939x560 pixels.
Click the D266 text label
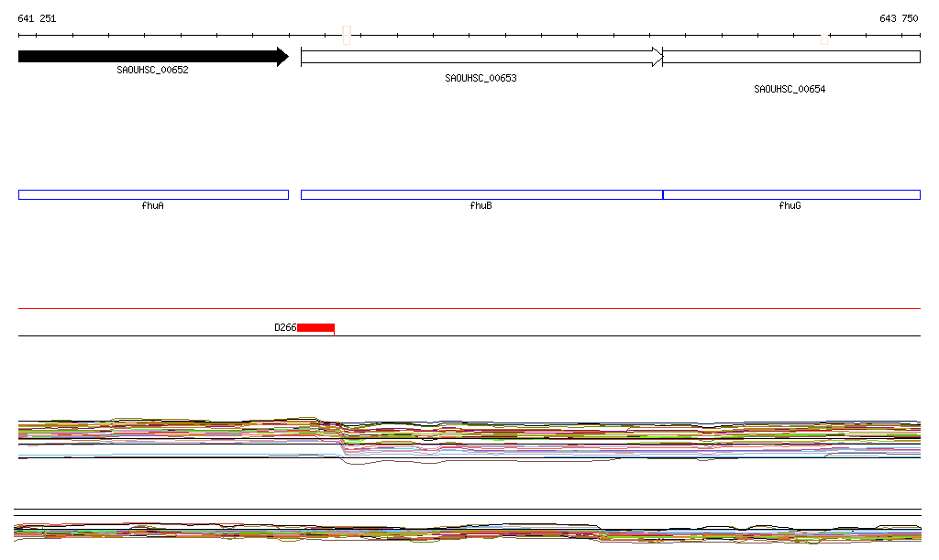[285, 327]
